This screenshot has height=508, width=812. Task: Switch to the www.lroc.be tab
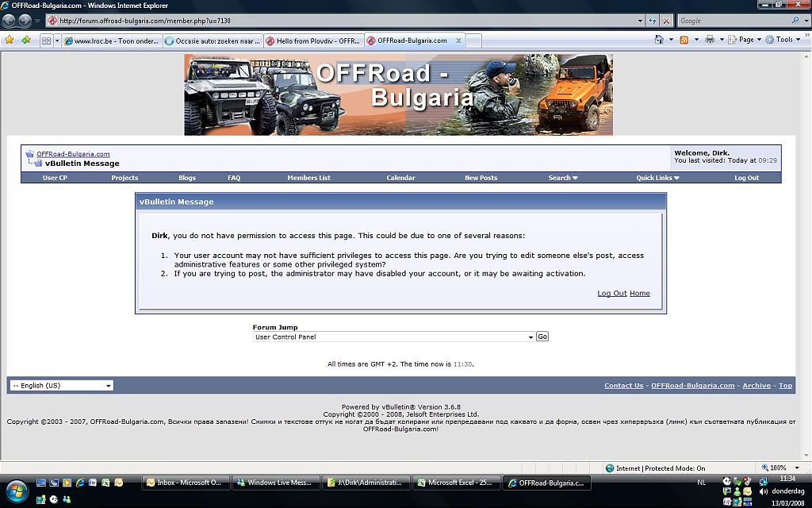[x=112, y=41]
